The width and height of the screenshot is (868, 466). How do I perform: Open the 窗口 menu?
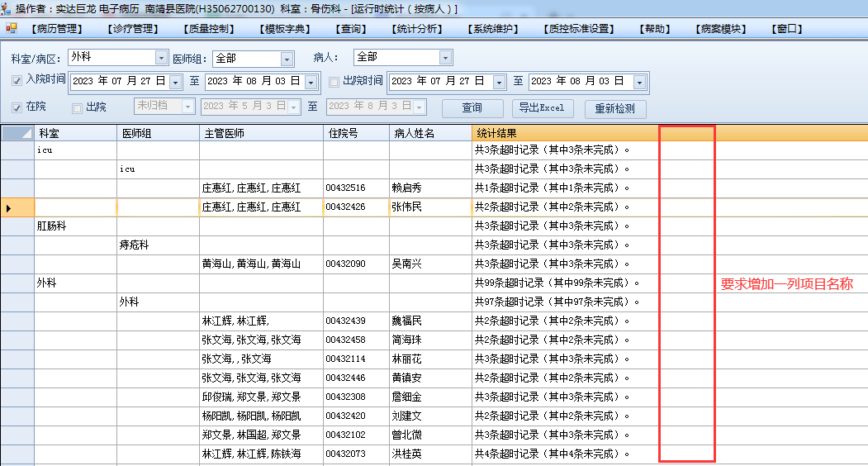[786, 29]
